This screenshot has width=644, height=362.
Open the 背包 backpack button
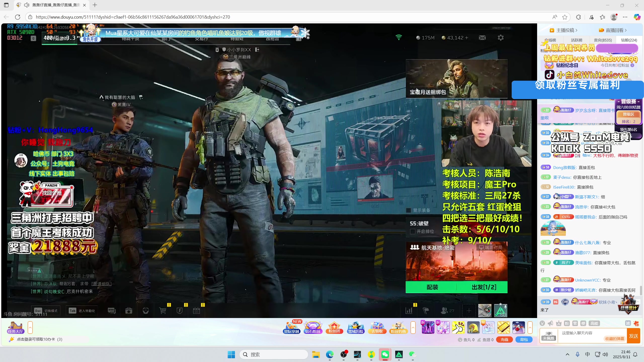click(524, 340)
